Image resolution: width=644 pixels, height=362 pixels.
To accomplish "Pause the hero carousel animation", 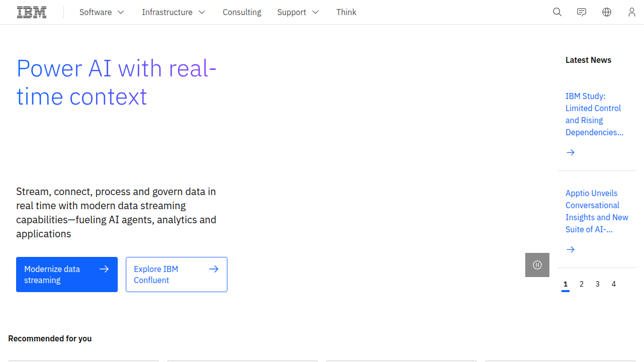I will pos(537,265).
